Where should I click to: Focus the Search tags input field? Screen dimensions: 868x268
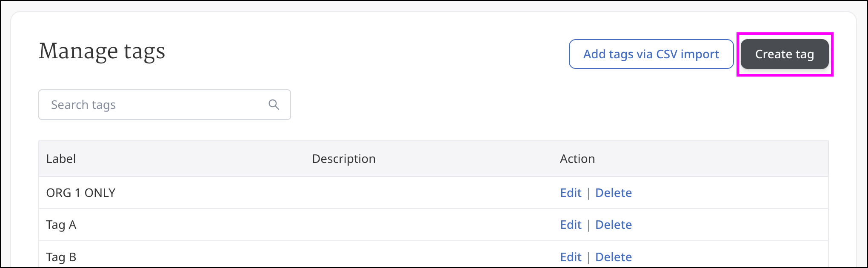click(x=153, y=105)
